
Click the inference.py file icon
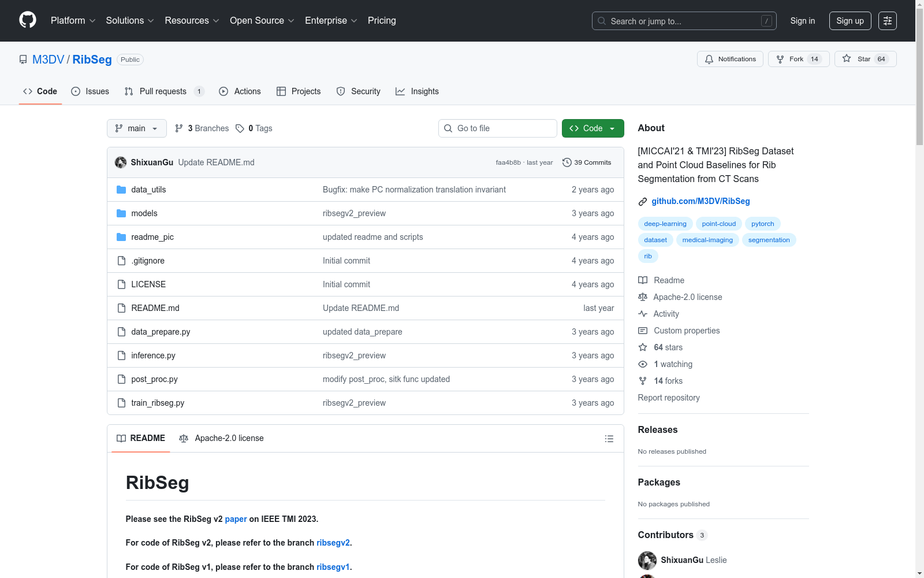click(x=121, y=355)
